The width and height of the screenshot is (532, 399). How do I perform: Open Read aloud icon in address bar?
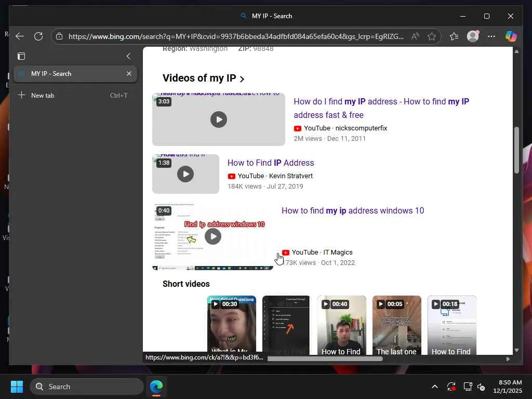(415, 36)
